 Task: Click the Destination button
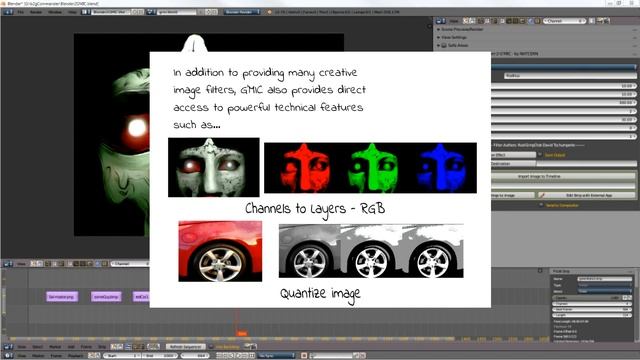[513, 164]
